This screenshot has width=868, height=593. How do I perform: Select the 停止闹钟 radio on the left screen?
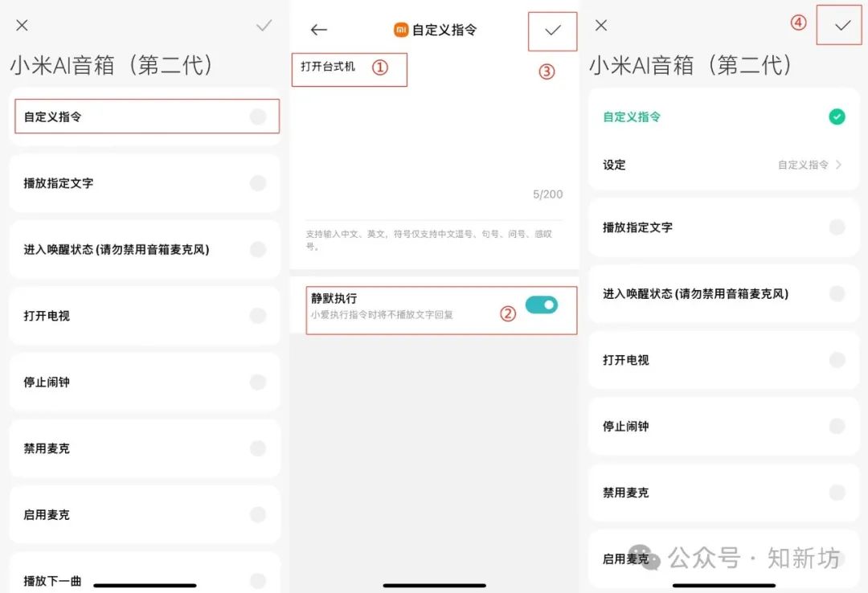click(x=258, y=382)
